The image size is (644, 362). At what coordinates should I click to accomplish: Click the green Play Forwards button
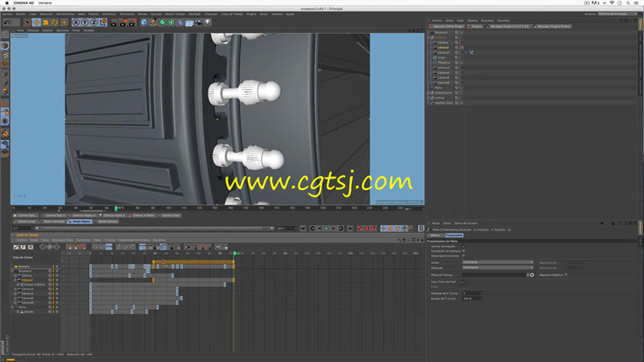pyautogui.click(x=327, y=228)
